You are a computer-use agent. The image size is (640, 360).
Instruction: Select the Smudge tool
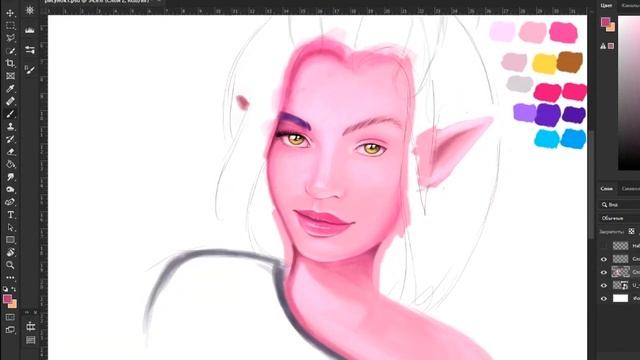10,177
